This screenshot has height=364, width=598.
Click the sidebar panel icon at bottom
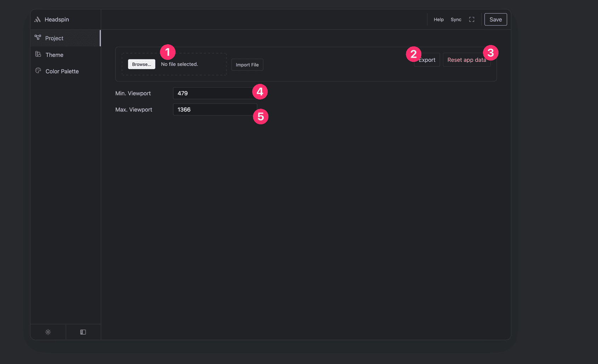point(83,332)
